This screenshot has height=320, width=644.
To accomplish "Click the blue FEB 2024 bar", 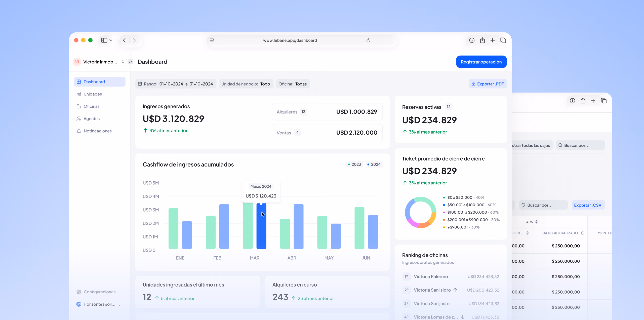I will (x=224, y=227).
